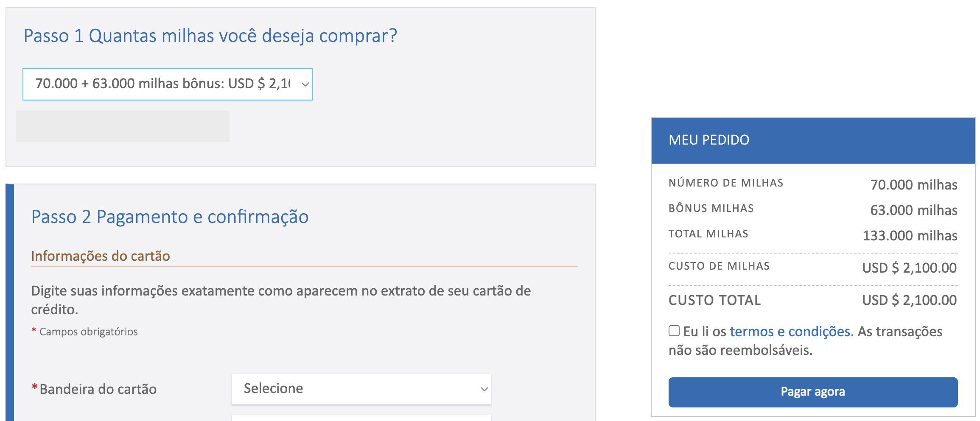Check the terms and conditions checkbox

674,331
